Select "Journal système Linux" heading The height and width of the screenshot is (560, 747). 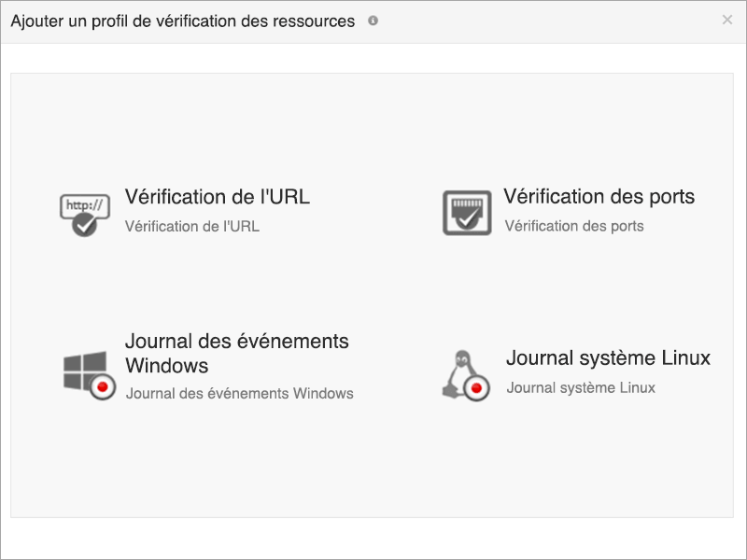point(607,357)
